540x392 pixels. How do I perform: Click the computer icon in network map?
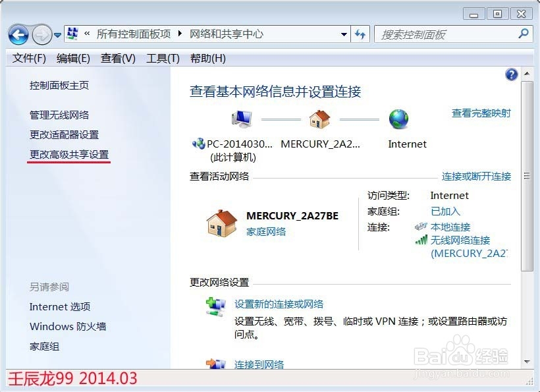point(242,119)
